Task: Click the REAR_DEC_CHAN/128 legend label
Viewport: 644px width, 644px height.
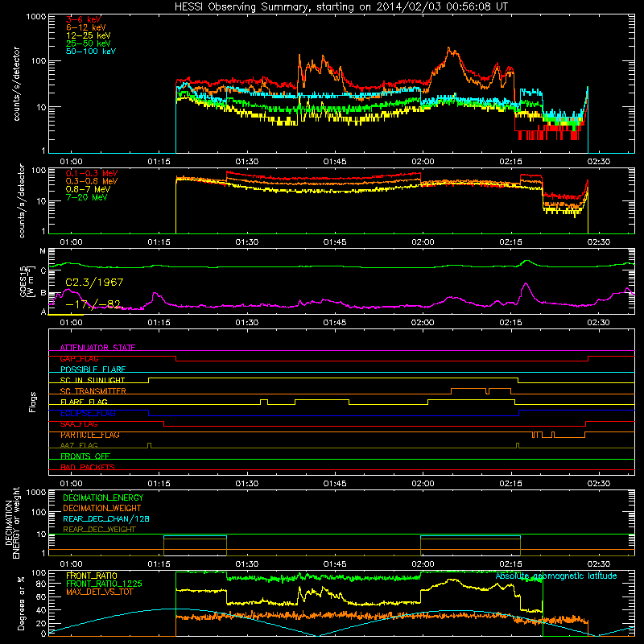Action: (106, 518)
